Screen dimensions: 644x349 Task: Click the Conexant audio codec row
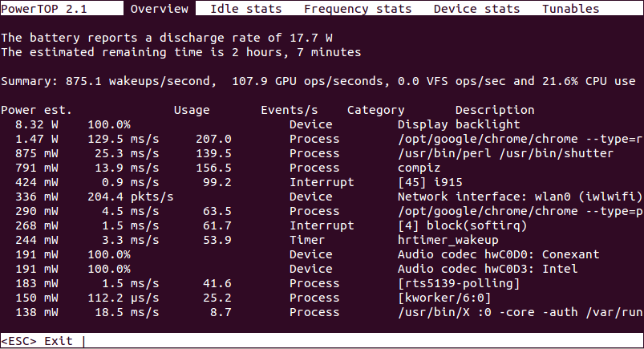pyautogui.click(x=322, y=254)
